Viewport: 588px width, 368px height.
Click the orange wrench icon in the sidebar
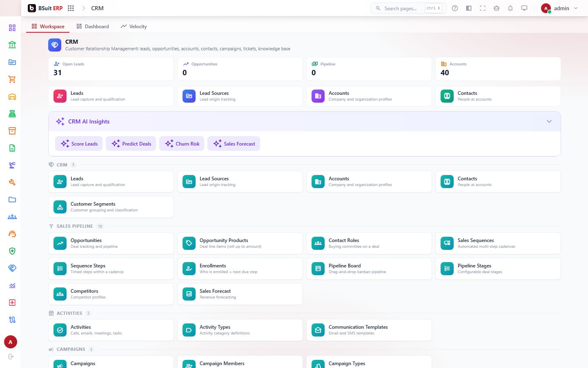point(12,182)
